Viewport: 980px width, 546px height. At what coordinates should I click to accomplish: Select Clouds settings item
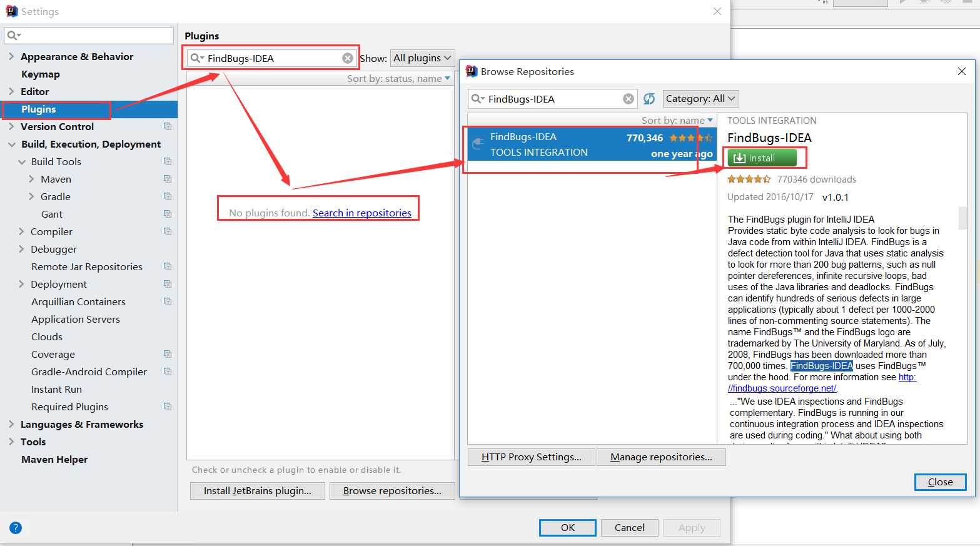[x=47, y=336]
